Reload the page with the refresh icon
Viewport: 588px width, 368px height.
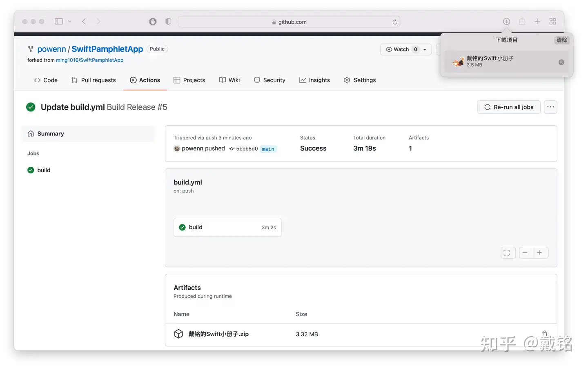[x=395, y=22]
